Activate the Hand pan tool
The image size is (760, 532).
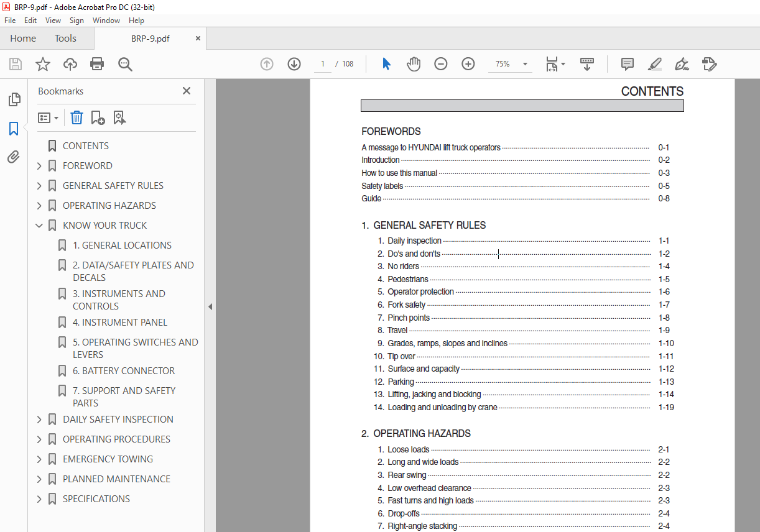(414, 64)
